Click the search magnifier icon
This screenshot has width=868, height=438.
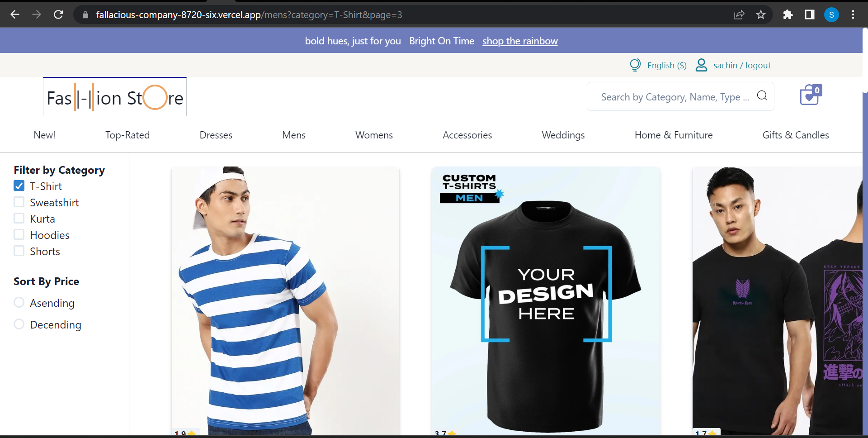(762, 96)
